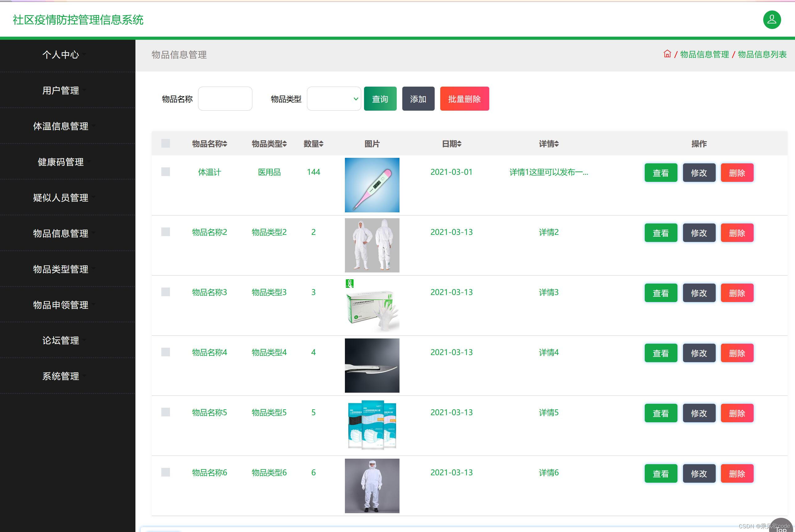Viewport: 795px width, 532px height.
Task: Click the red 批量删除 batch delete button
Action: (464, 98)
